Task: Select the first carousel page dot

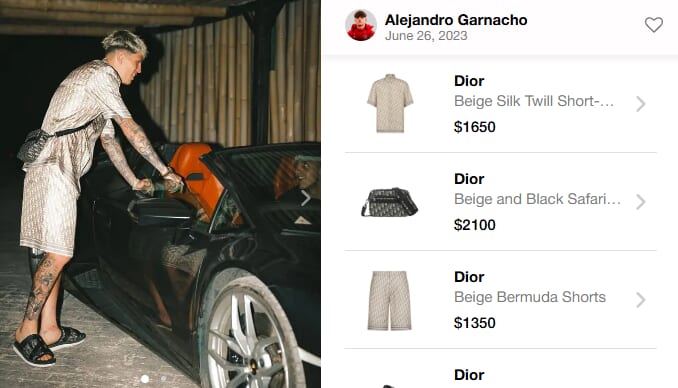Action: click(x=145, y=378)
